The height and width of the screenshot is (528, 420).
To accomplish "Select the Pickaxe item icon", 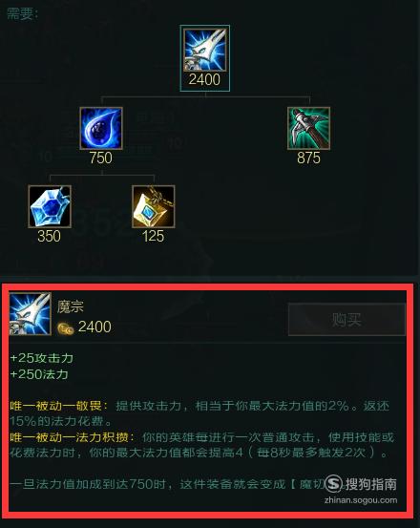I will [x=309, y=128].
